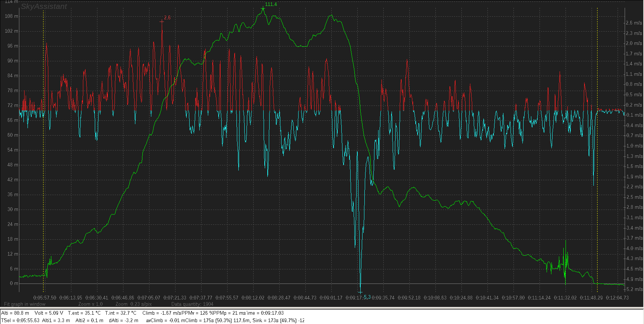
Task: Click the 2.6 m/s vario axis label
Action: click(x=634, y=23)
